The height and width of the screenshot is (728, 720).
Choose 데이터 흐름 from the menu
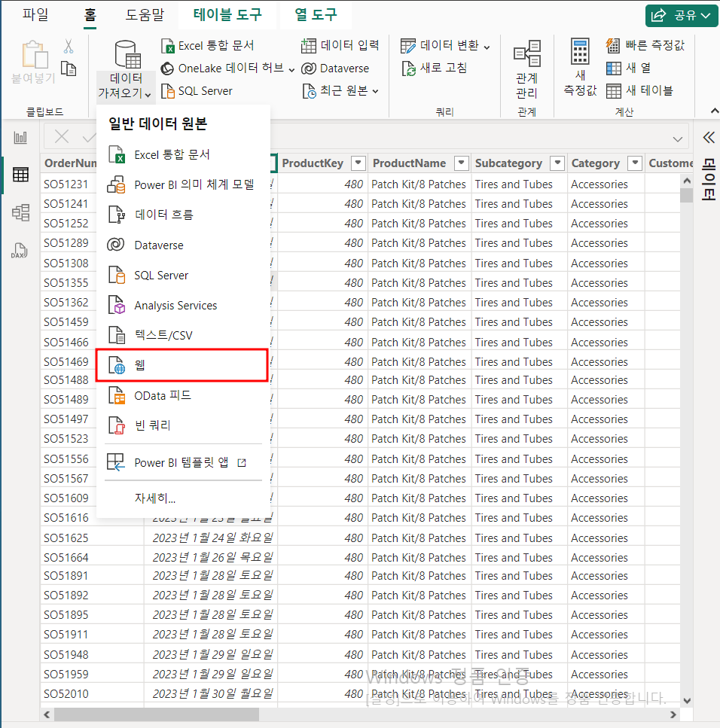pyautogui.click(x=182, y=215)
